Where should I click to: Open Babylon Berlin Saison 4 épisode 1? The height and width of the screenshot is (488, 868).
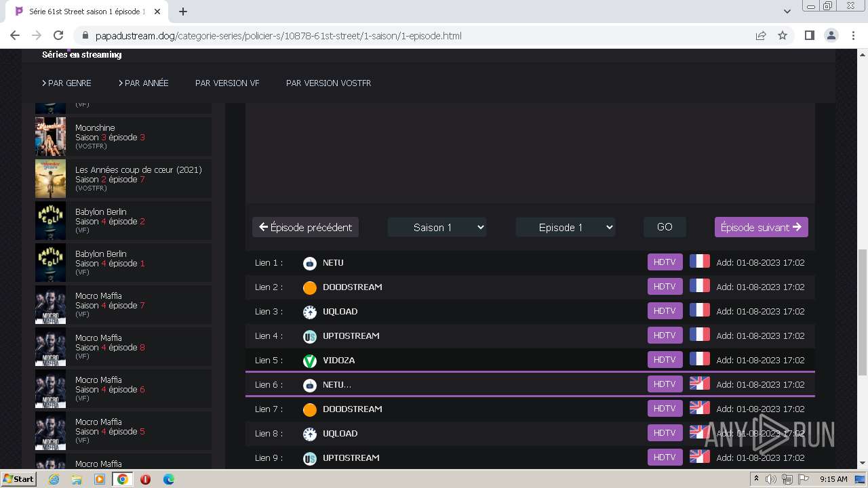[x=123, y=263]
